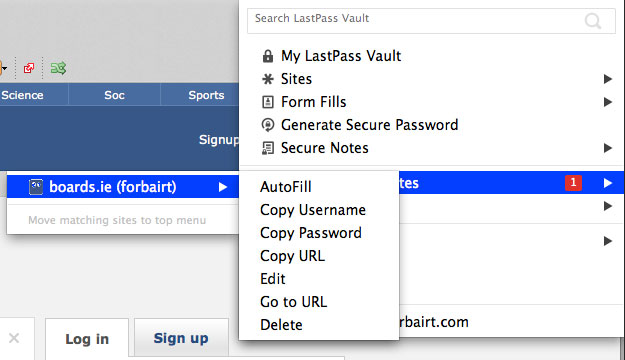
Task: Focus the Search LastPass Vault field
Action: (431, 21)
